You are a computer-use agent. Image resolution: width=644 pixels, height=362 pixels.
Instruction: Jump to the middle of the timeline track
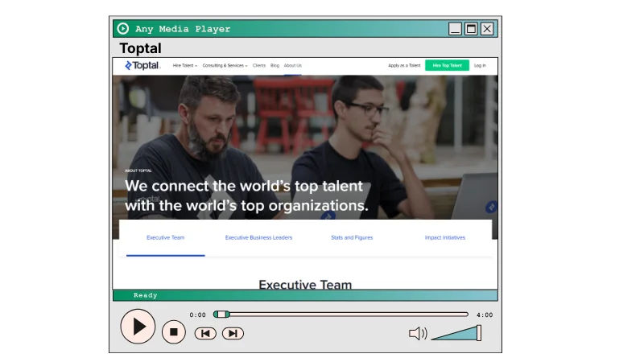click(341, 315)
